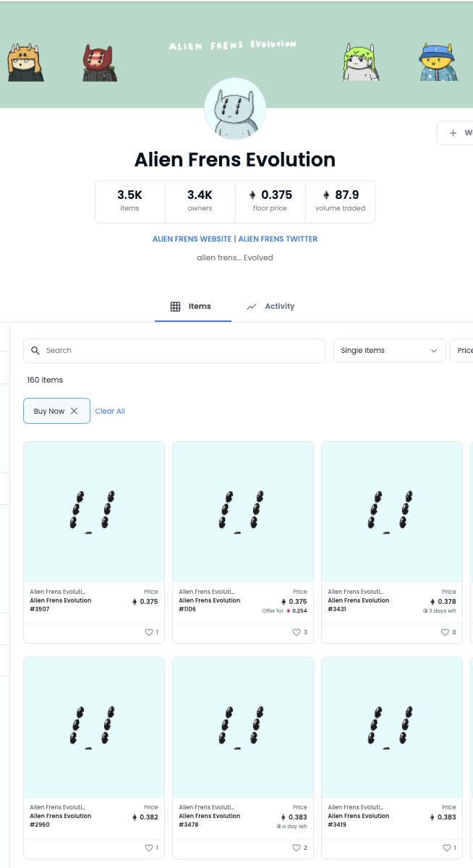Open NFT thumbnail for item #2960
473x868 pixels.
(x=94, y=728)
